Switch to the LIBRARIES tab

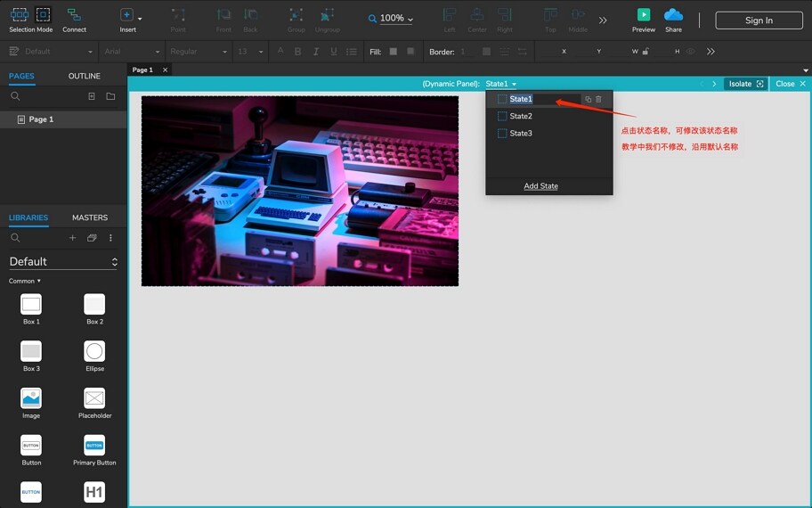(x=28, y=217)
